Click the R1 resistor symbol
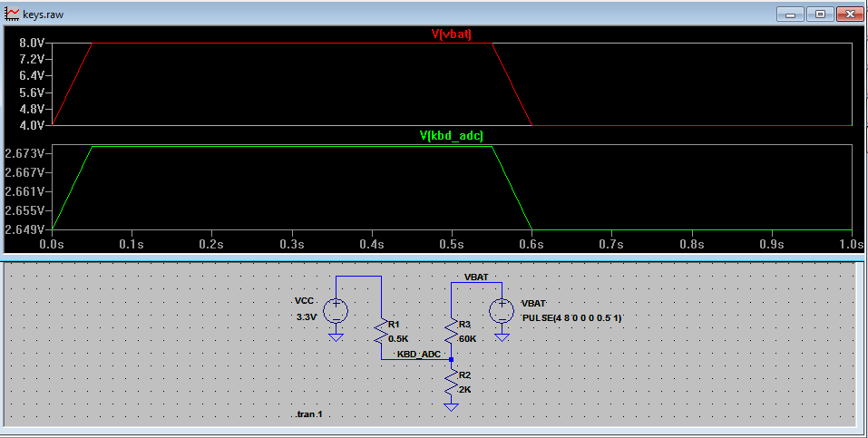 coord(381,330)
